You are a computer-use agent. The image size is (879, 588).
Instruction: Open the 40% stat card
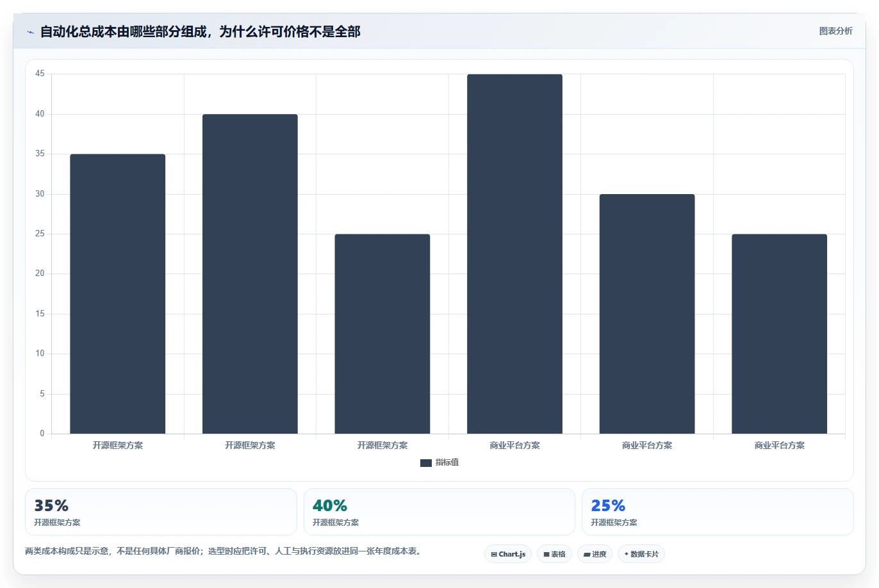pyautogui.click(x=439, y=512)
